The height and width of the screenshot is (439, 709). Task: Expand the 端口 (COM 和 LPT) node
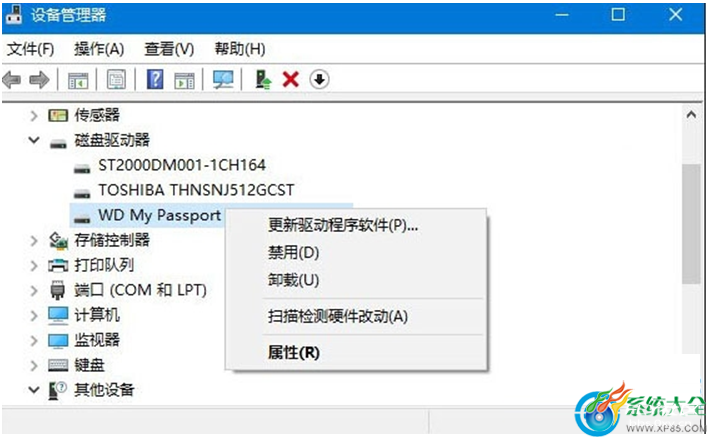[34, 290]
